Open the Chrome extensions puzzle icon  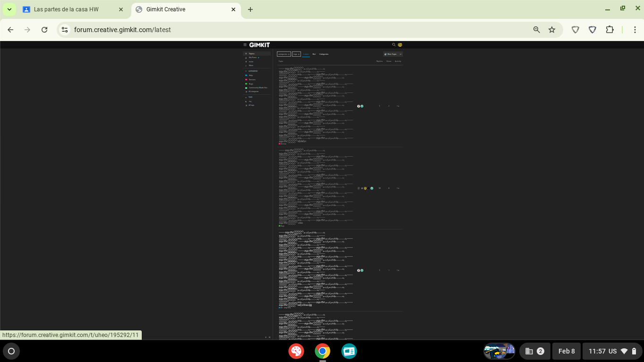610,30
